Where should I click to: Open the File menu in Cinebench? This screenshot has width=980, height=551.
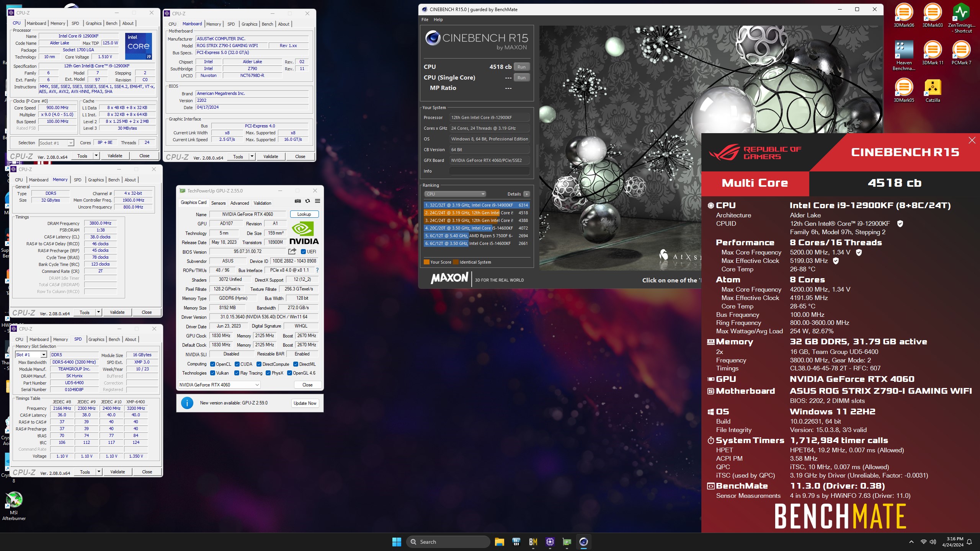425,20
